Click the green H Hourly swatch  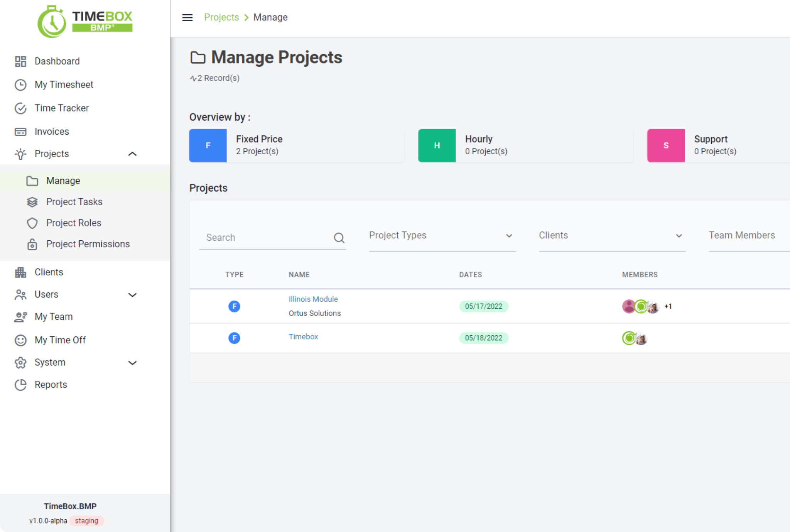[437, 146]
